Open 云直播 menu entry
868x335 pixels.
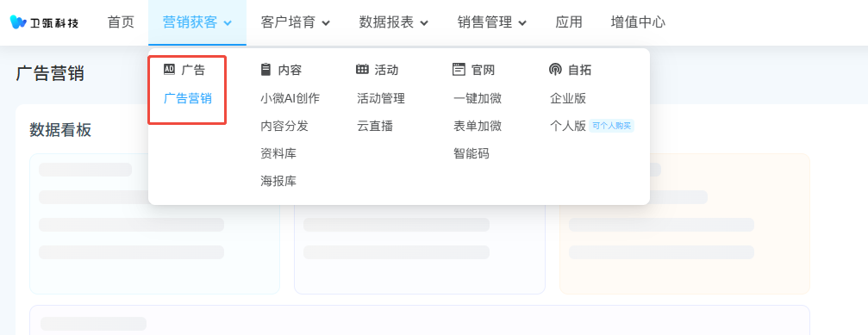(x=375, y=126)
